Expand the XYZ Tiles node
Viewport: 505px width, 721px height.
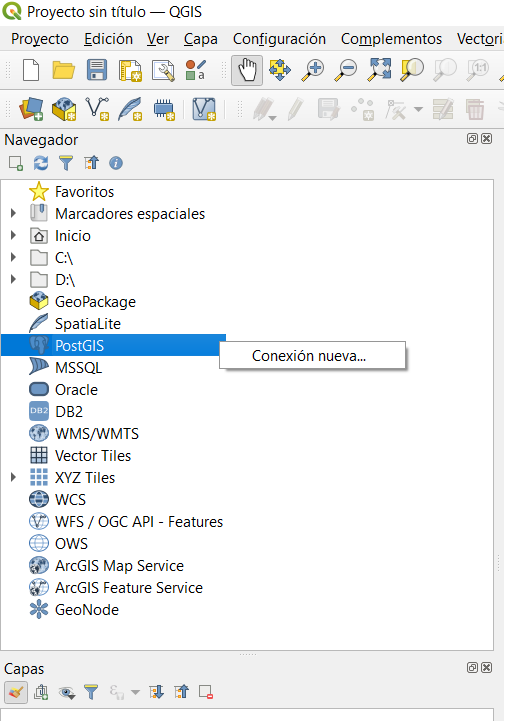13,477
